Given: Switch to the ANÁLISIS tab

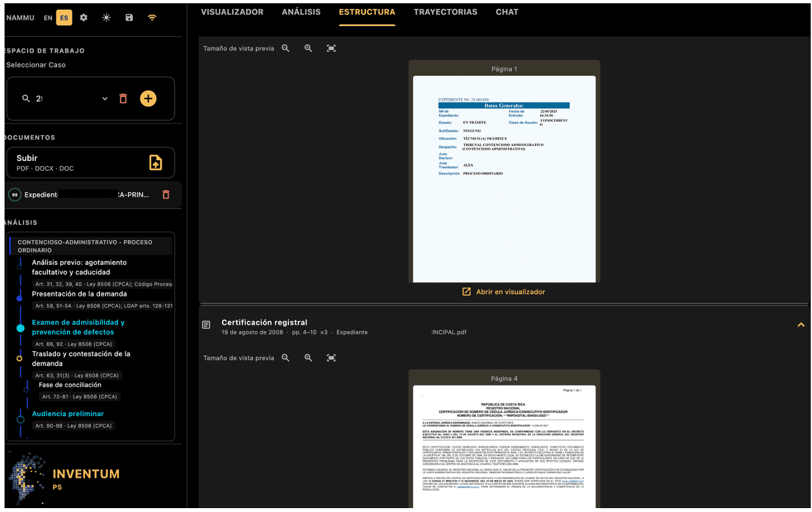Looking at the screenshot, I should coord(301,12).
